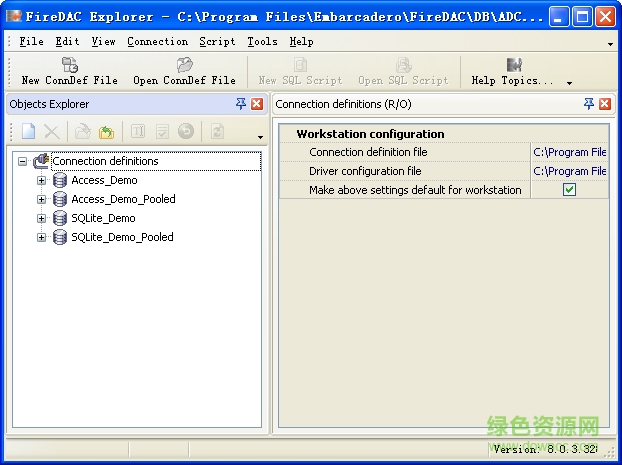The image size is (622, 465).
Task: Close the Objects Explorer panel
Action: coord(257,104)
